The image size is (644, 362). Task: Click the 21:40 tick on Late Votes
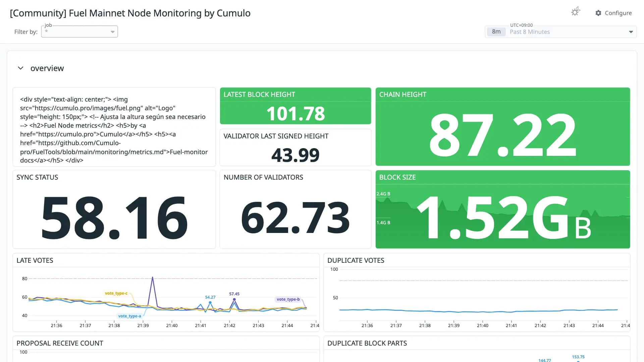(172, 325)
